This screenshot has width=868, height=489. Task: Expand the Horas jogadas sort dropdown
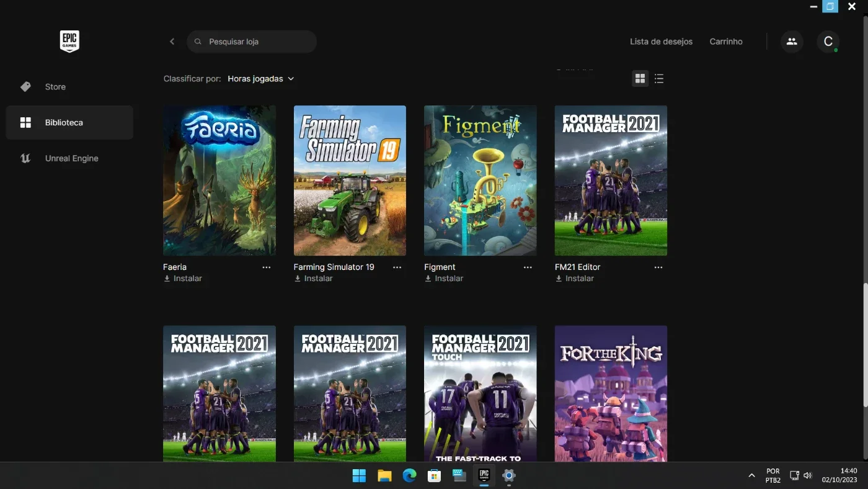coord(260,79)
